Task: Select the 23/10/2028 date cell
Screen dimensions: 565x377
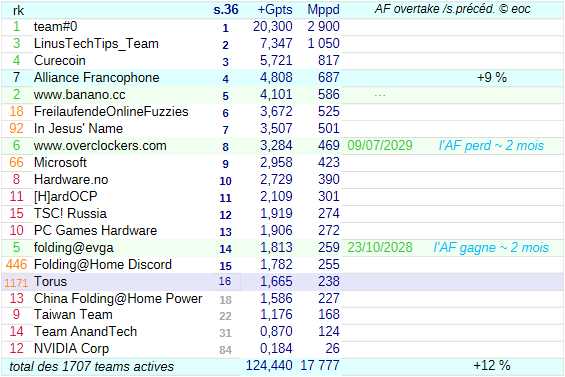Action: click(380, 248)
